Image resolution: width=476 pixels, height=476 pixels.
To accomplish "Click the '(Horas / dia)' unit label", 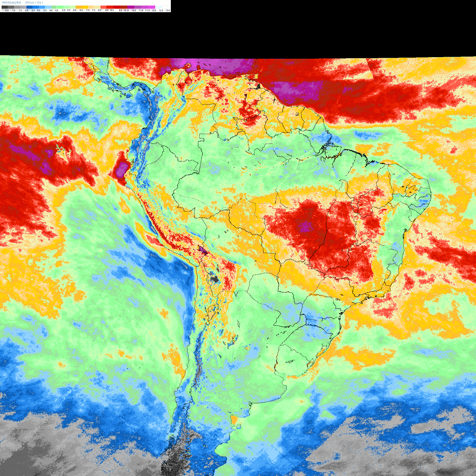I will [34, 3].
